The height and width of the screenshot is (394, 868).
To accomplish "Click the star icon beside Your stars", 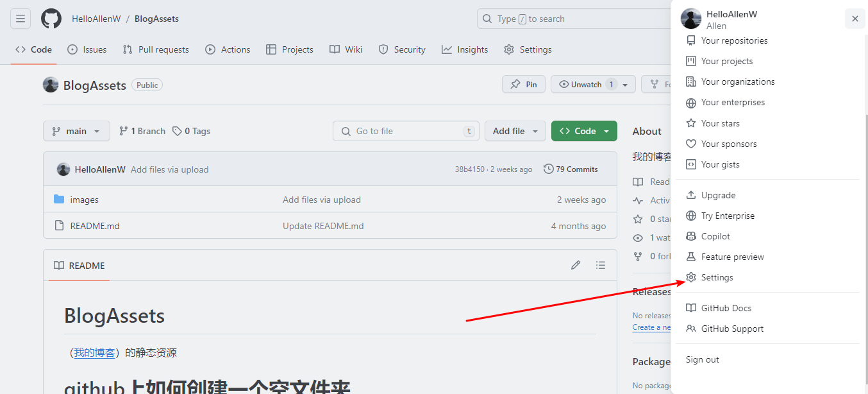I will pos(691,123).
